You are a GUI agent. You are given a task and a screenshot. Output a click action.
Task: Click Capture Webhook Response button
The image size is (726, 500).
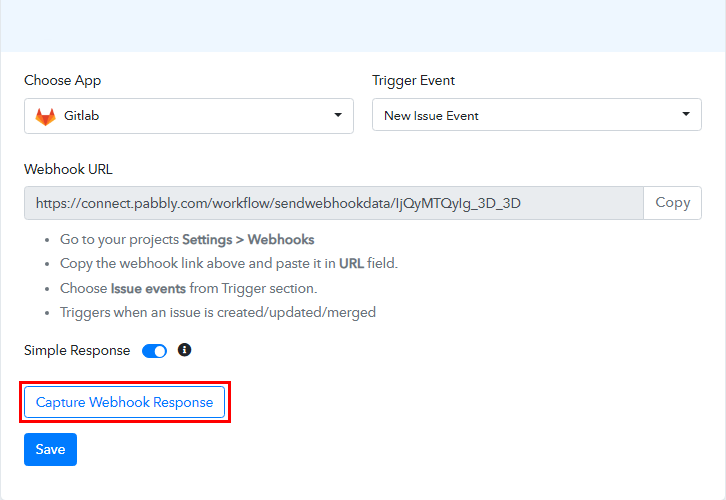click(x=125, y=402)
